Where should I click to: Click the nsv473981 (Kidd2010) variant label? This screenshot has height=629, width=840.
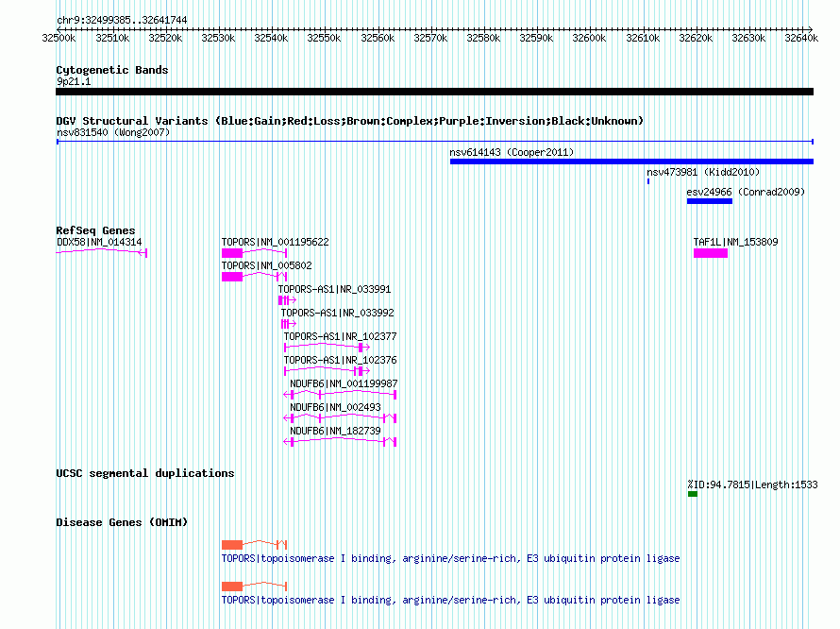coord(703,172)
